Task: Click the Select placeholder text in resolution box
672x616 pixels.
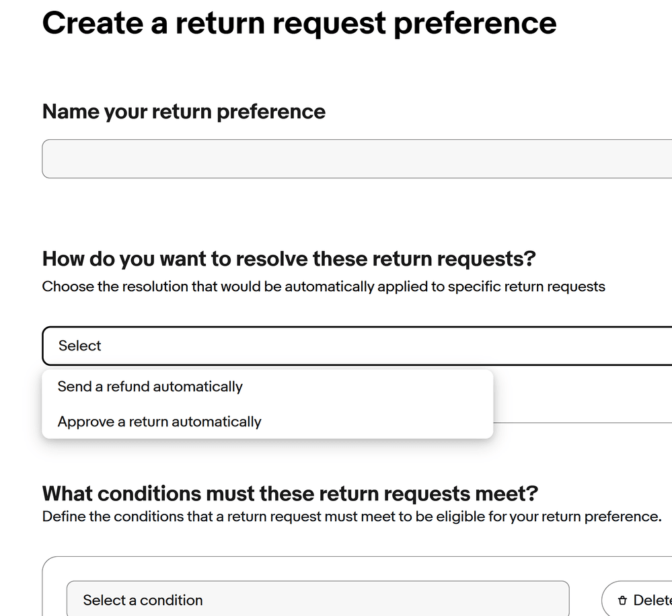Action: point(80,346)
